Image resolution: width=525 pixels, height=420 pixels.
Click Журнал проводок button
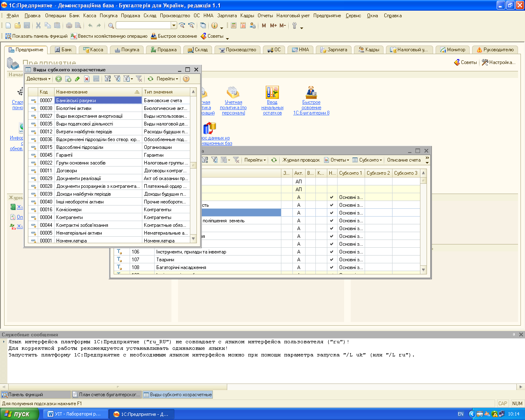pos(301,160)
